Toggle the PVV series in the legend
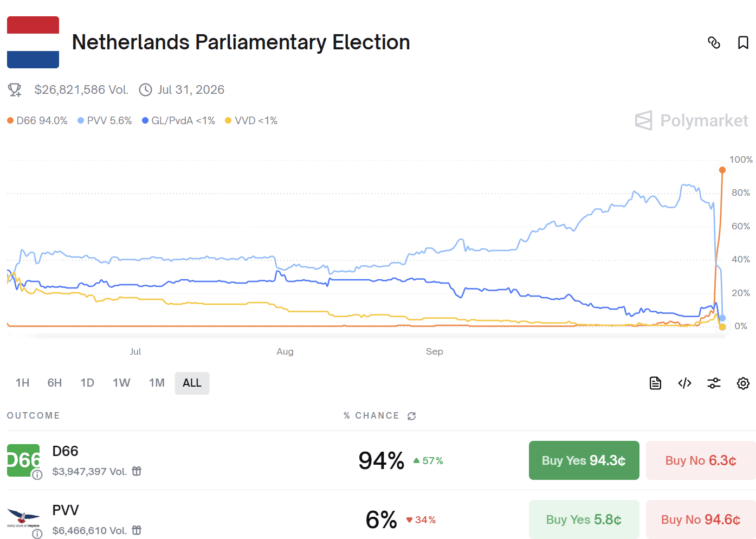Screen dimensions: 756x539 (x=104, y=120)
